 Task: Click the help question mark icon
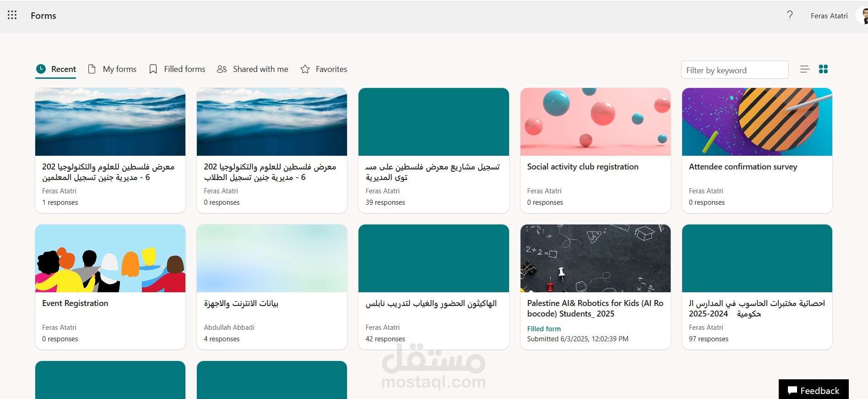(790, 16)
